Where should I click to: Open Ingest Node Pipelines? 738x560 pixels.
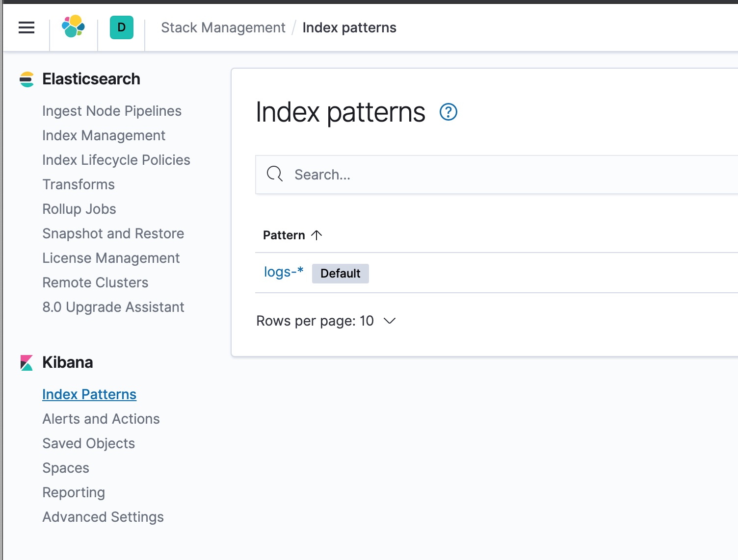[111, 111]
